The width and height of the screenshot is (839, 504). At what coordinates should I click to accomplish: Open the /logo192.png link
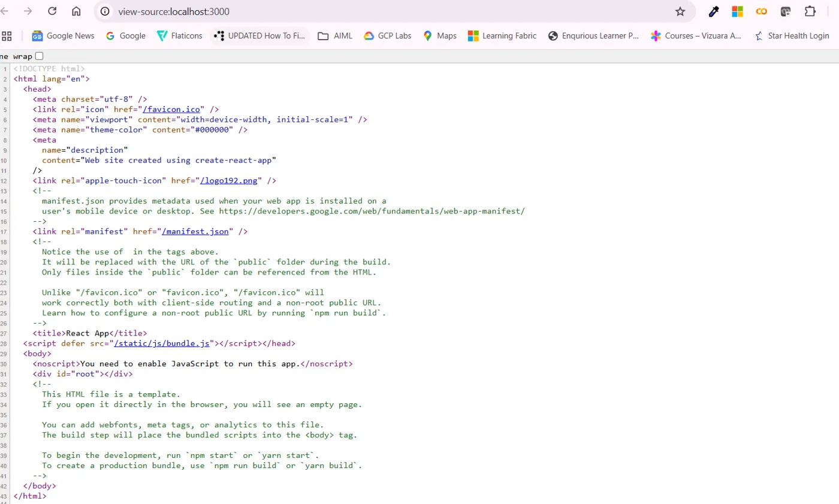tap(231, 180)
